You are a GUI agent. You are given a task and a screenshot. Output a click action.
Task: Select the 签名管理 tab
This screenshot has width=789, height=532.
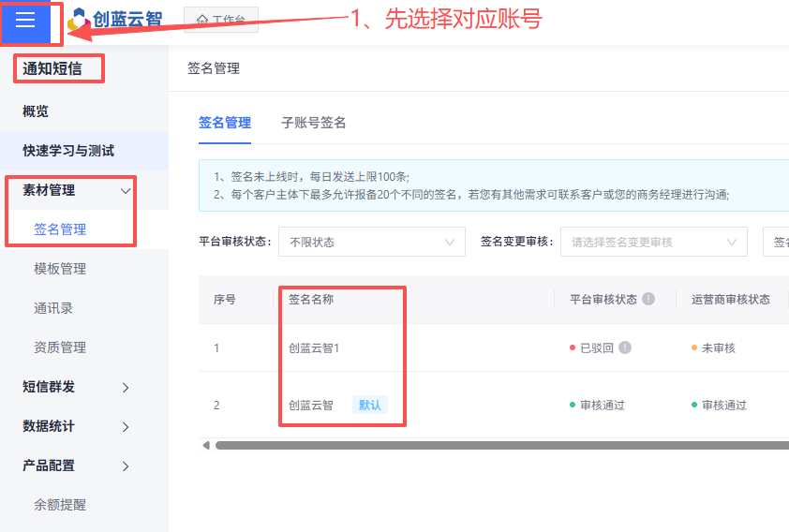225,123
